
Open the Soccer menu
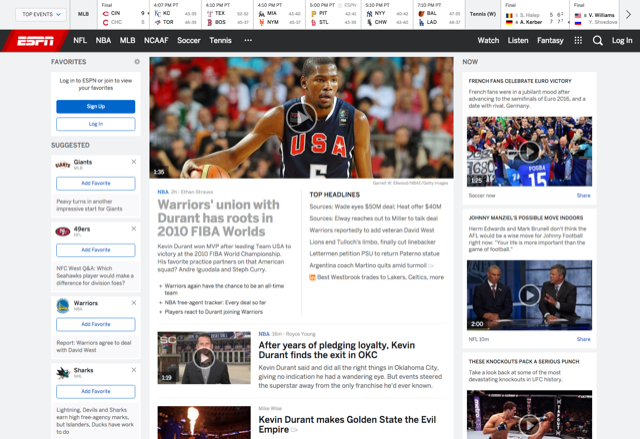coord(189,40)
